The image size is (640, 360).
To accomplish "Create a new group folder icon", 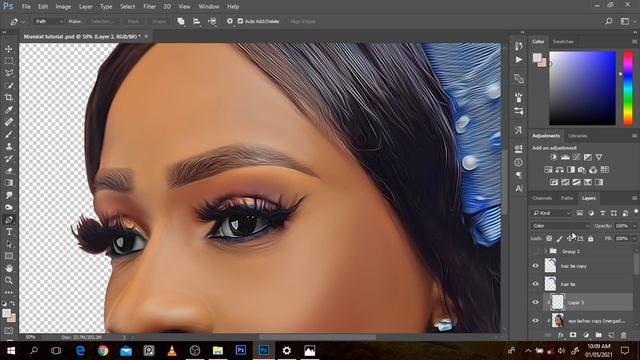I will click(598, 335).
